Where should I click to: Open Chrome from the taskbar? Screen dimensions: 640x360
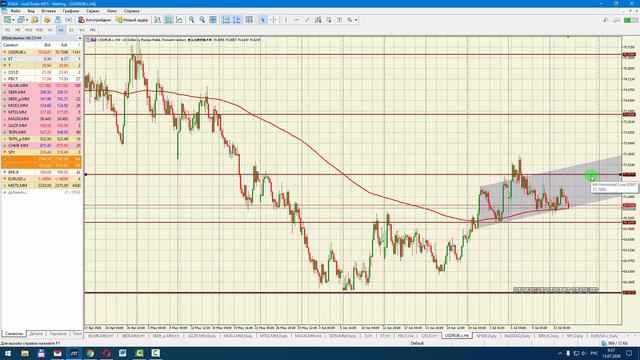coord(90,353)
